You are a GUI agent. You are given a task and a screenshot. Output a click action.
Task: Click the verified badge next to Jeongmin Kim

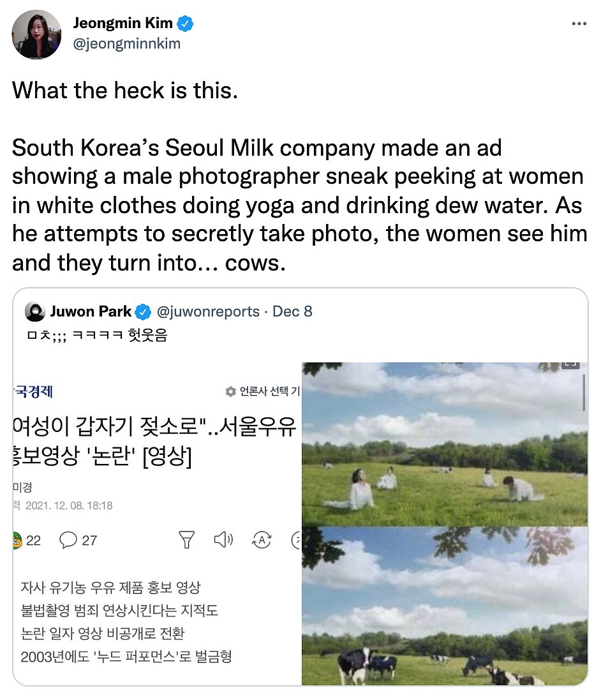coord(186,22)
